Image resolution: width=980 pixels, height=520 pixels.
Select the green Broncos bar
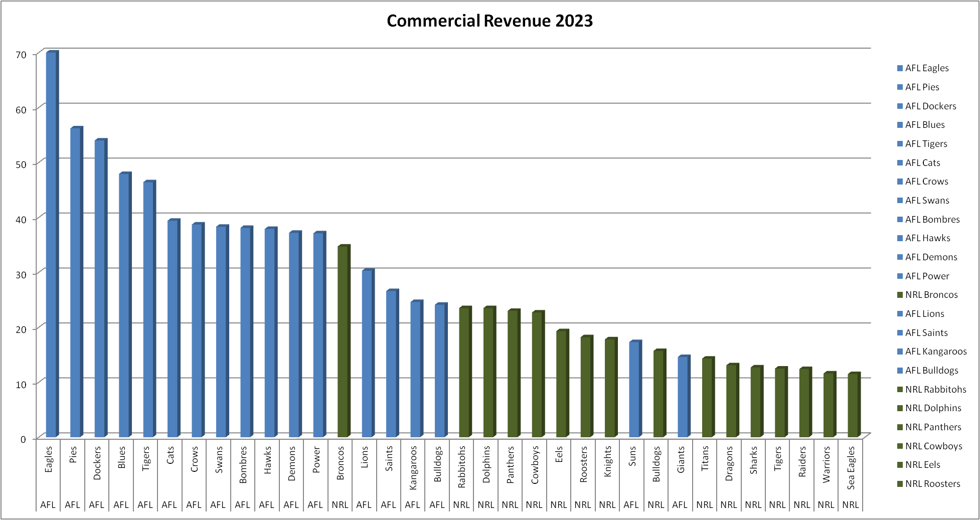344,341
